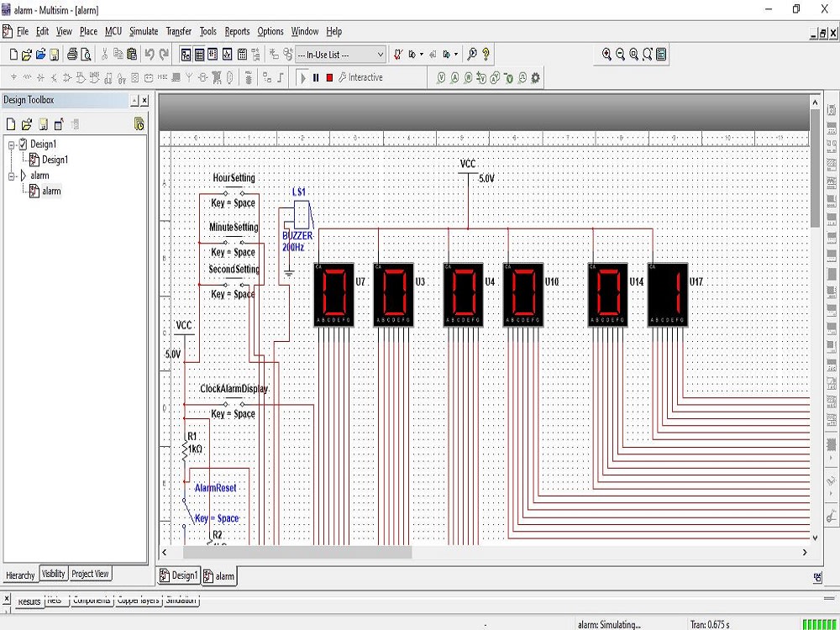840x630 pixels.
Task: Click the green simulation activity bar bottom right
Action: (819, 623)
